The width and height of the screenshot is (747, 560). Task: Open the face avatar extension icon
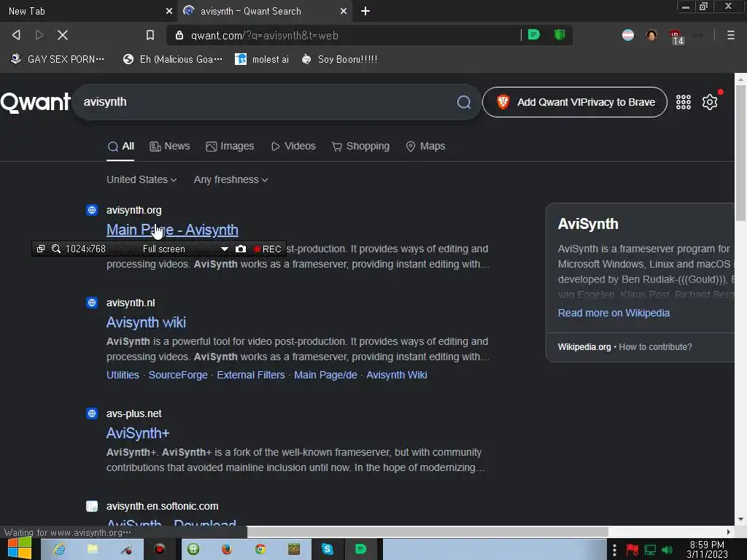coord(651,35)
